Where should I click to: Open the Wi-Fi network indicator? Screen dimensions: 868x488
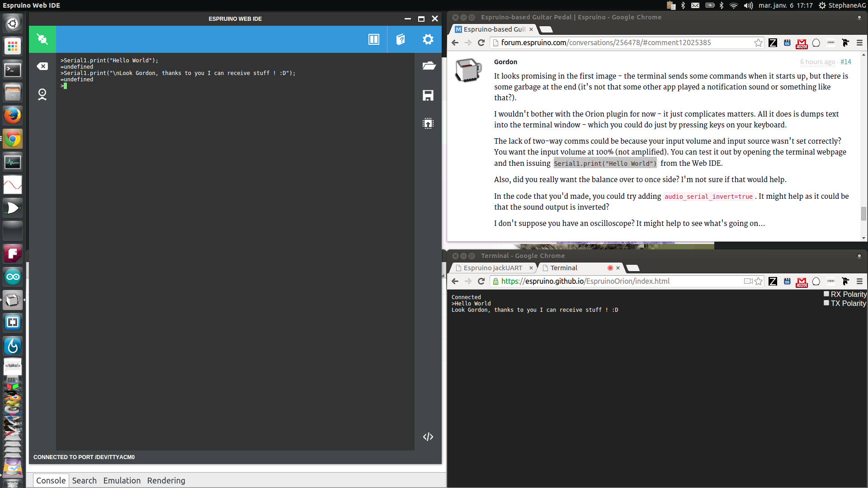click(x=734, y=5)
